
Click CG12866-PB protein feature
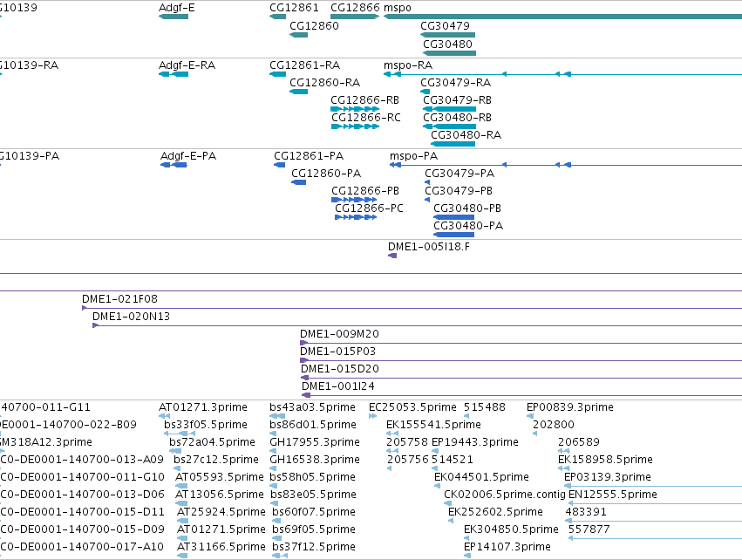coord(354,200)
